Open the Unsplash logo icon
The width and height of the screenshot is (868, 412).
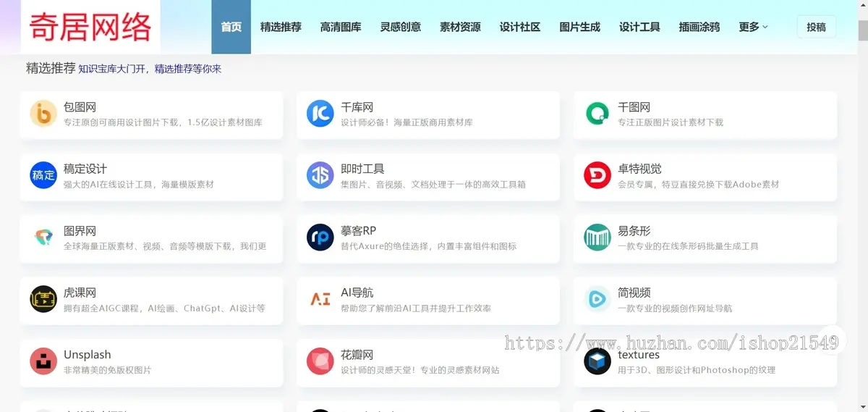pos(43,361)
